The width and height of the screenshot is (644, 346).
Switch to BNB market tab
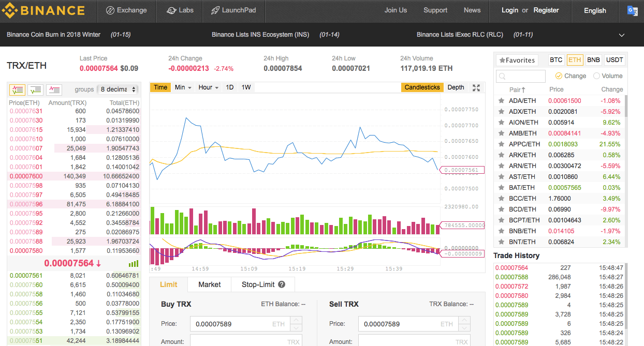point(594,60)
